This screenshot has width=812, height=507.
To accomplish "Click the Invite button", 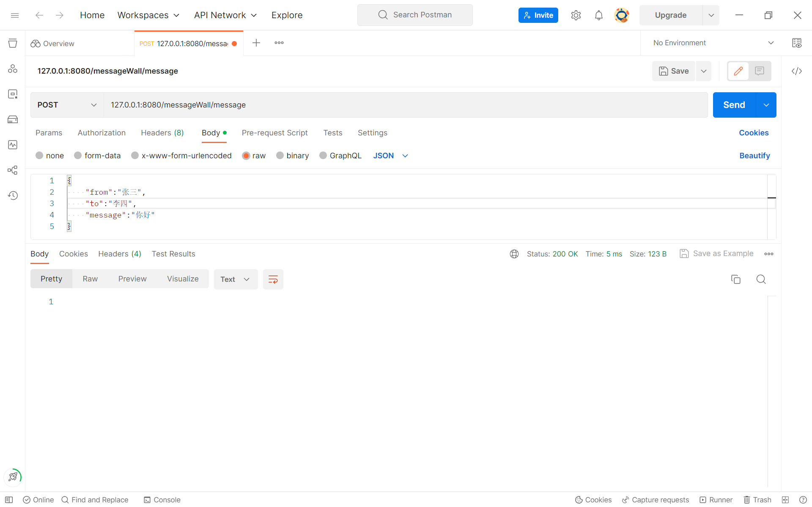I will tap(538, 15).
